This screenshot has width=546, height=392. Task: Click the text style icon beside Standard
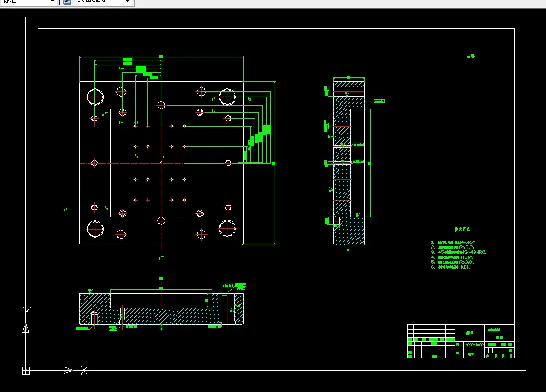[67, 2]
